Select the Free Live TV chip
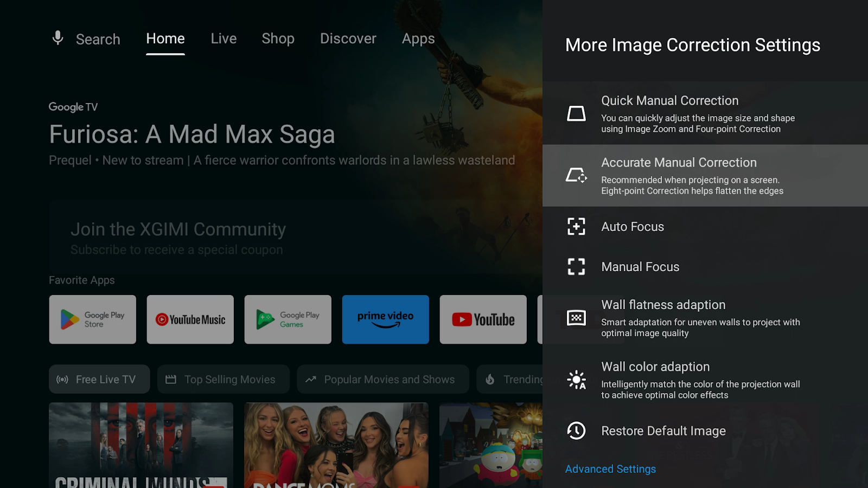This screenshot has height=488, width=868. (x=99, y=380)
